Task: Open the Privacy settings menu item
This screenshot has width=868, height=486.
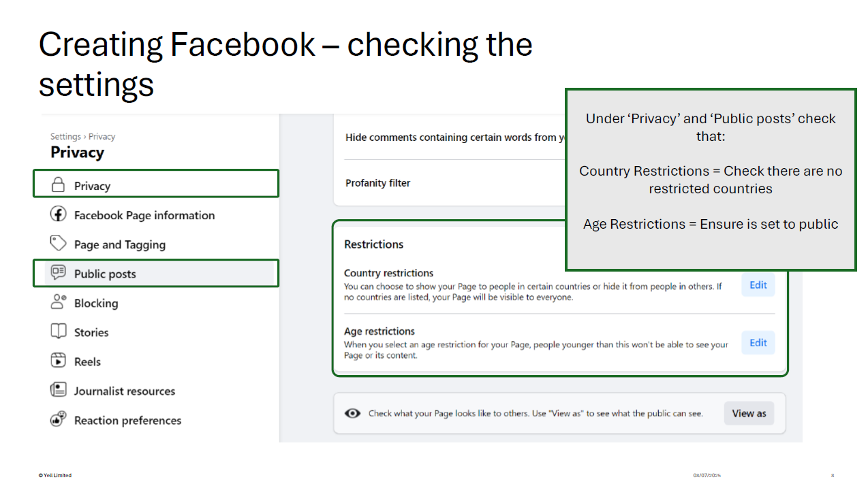Action: click(156, 184)
